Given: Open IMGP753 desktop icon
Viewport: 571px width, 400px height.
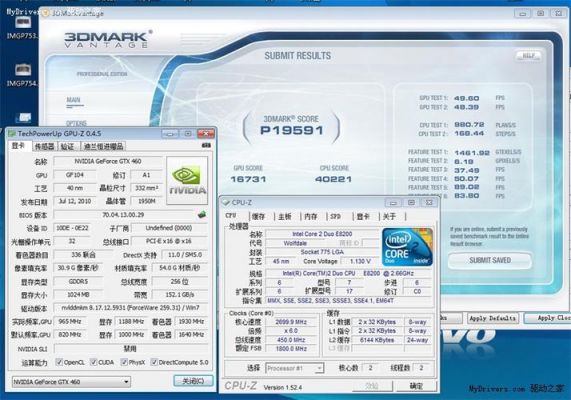Looking at the screenshot, I should 23,27.
